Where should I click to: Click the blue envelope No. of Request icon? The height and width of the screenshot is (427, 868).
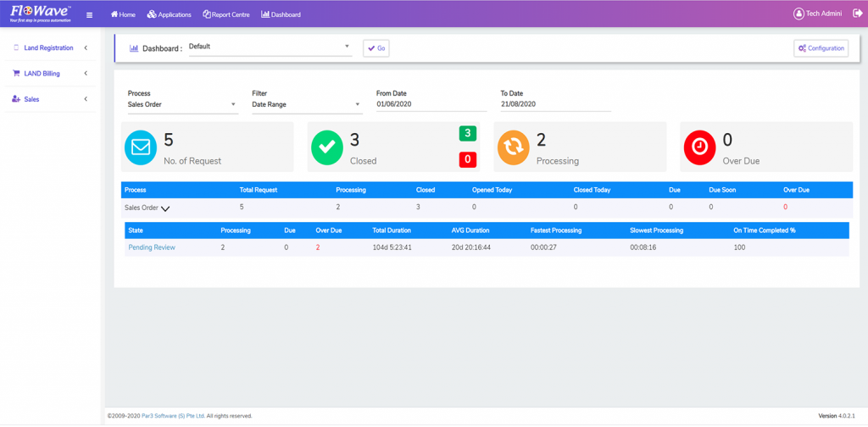point(141,147)
